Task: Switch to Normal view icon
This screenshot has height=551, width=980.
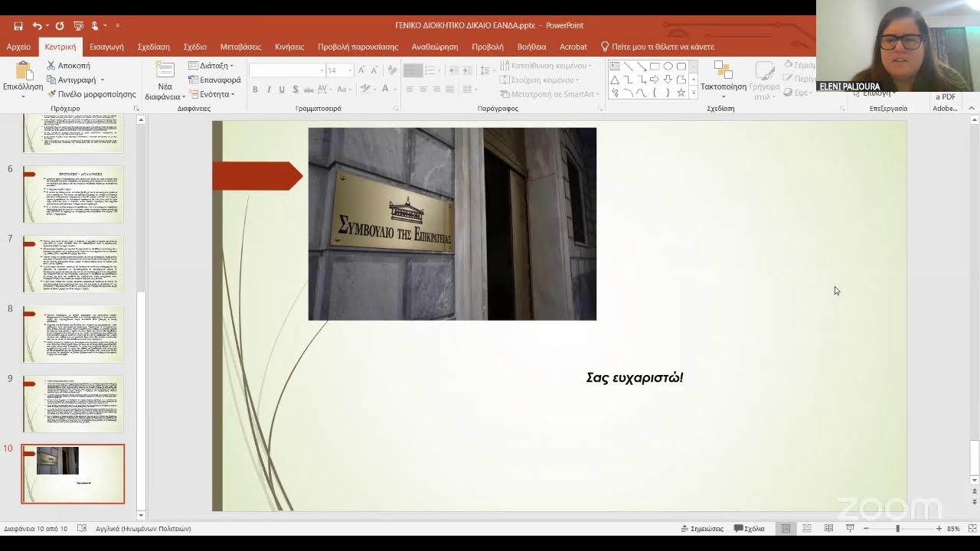Action: tap(786, 529)
